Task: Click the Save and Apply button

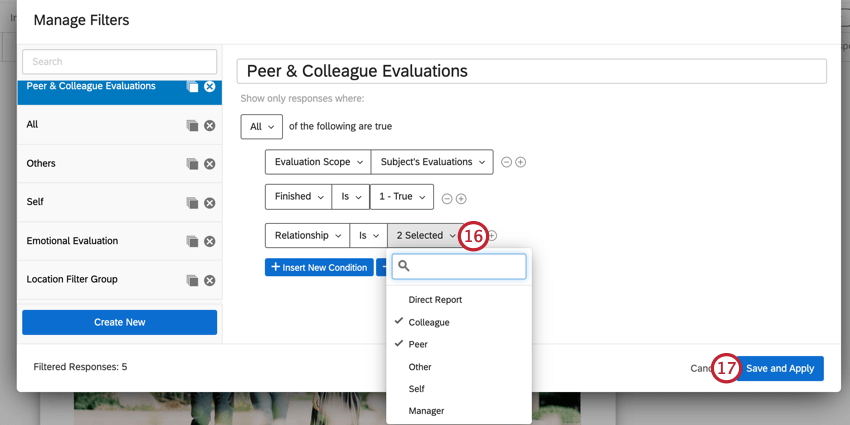Action: tap(780, 368)
